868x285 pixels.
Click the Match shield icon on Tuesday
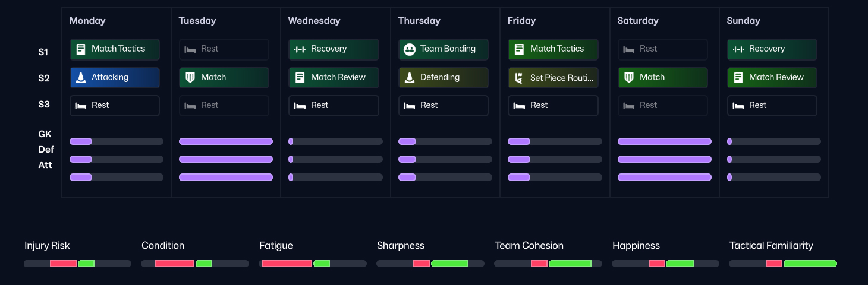(190, 78)
